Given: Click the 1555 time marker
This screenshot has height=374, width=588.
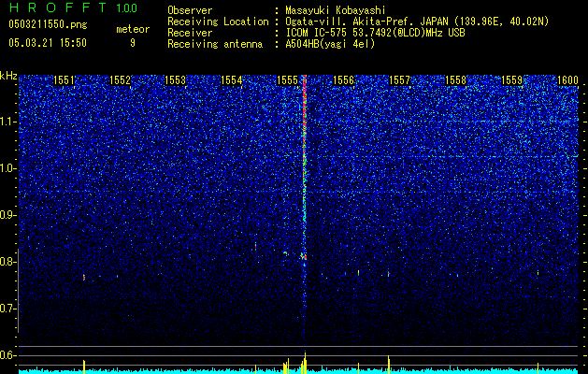Looking at the screenshot, I should (x=287, y=80).
